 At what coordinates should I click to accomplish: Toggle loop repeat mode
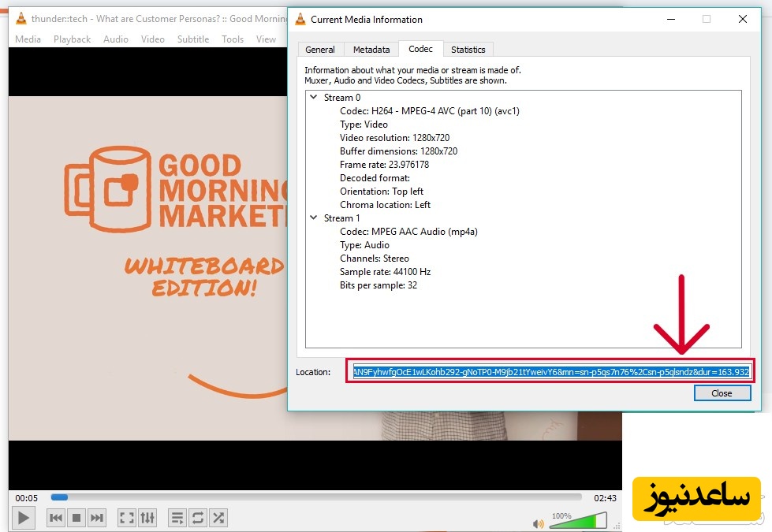point(198,518)
